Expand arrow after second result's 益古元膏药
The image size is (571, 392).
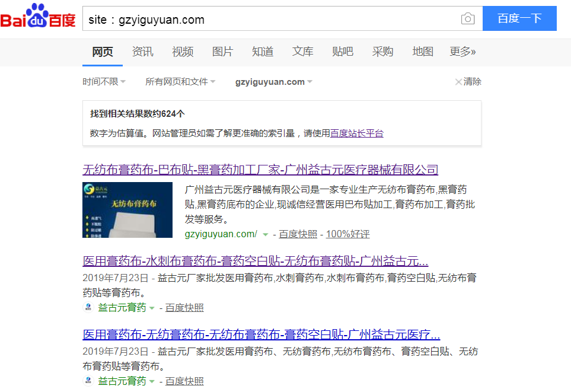click(152, 308)
